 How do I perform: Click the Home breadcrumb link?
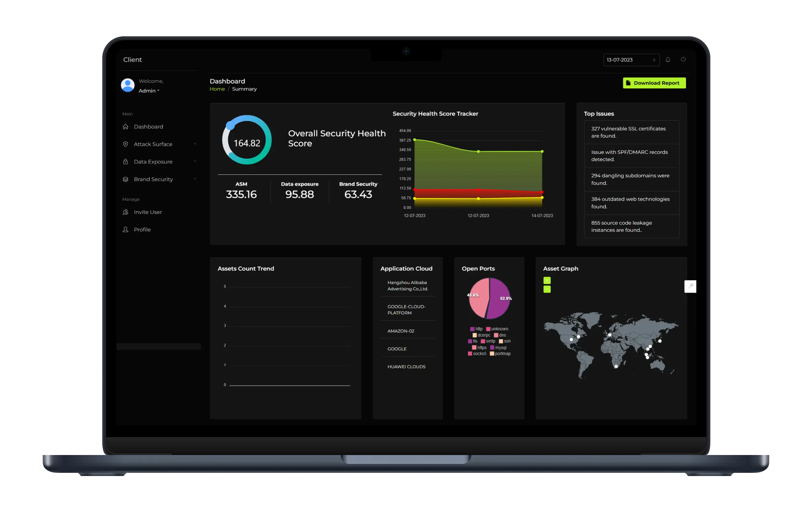217,89
